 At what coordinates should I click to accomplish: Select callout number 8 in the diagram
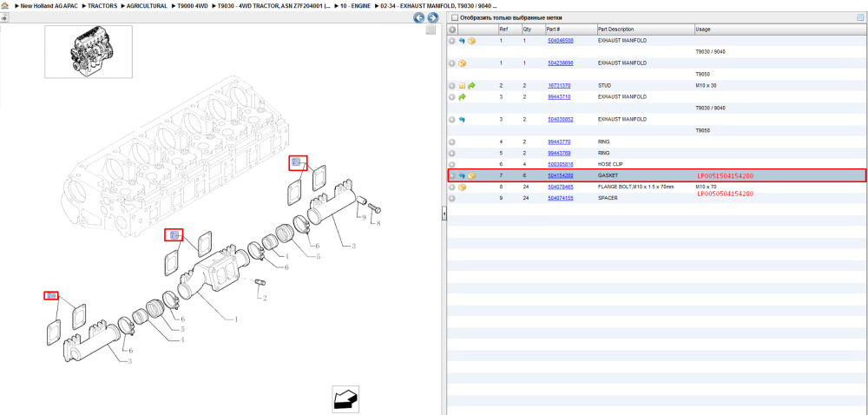pos(378,223)
